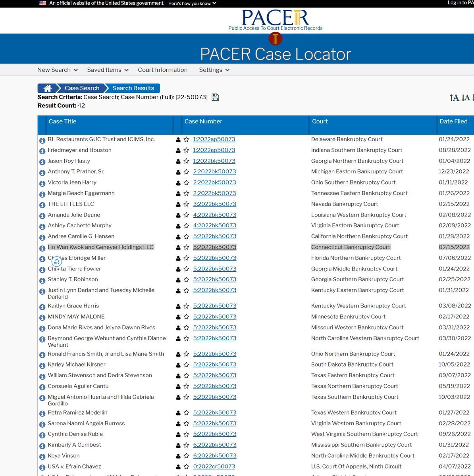Screen dimensions: 474x476
Task: Sort by Case Number column header
Action: 203,121
